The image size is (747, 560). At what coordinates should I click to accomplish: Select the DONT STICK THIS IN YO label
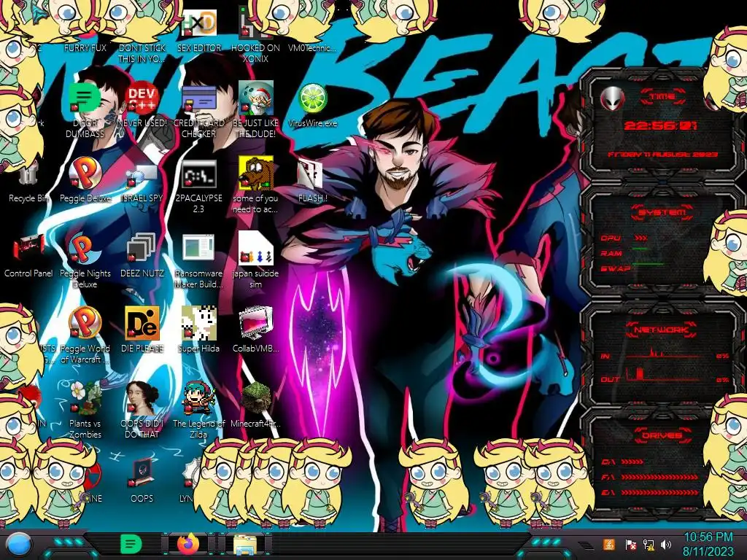click(x=142, y=53)
